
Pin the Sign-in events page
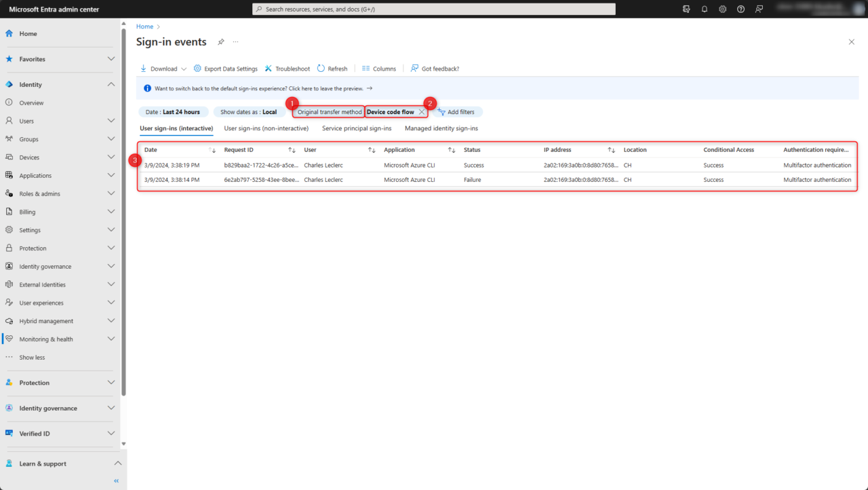click(220, 42)
